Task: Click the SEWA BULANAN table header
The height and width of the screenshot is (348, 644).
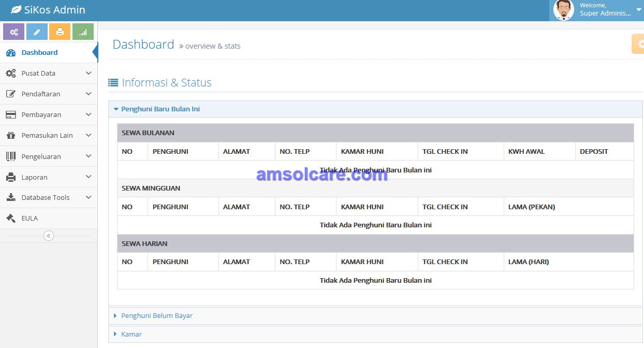Action: (375, 133)
